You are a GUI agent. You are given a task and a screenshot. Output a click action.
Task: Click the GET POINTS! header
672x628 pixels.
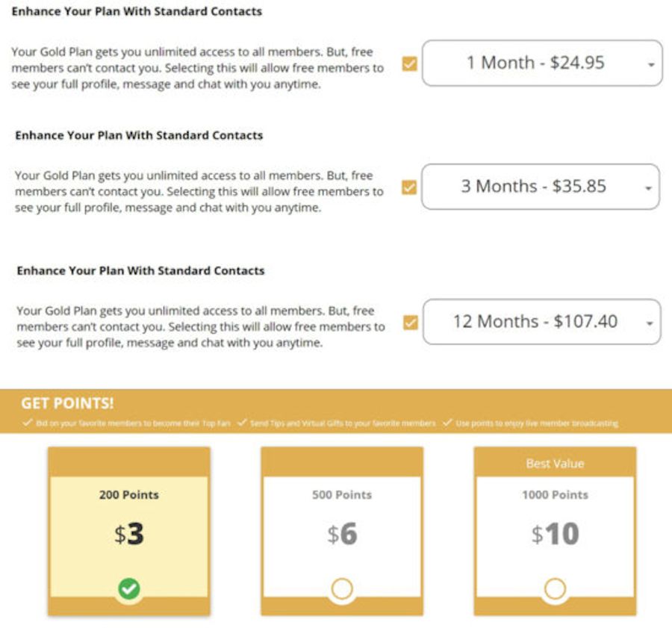tap(67, 403)
